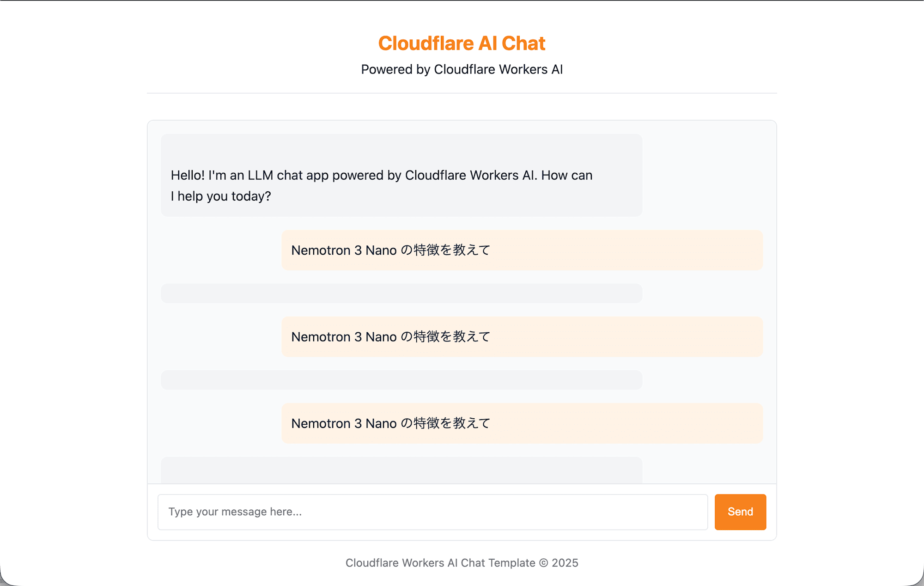Click the Japanese text in the third user message

point(445,423)
